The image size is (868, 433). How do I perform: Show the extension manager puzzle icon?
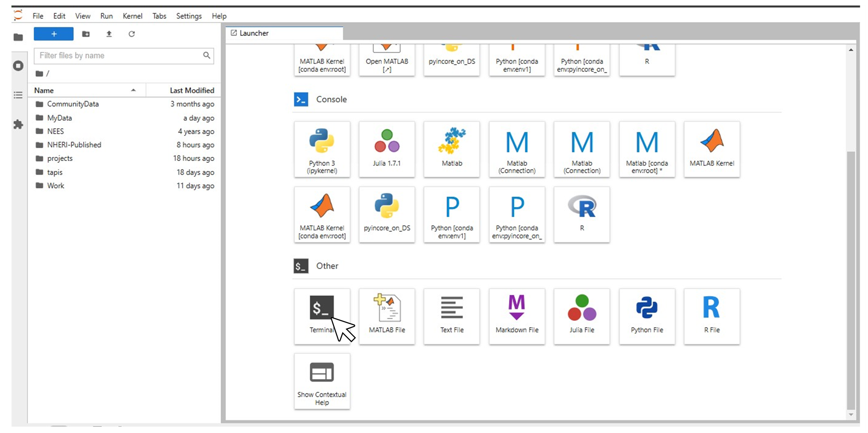(x=18, y=124)
